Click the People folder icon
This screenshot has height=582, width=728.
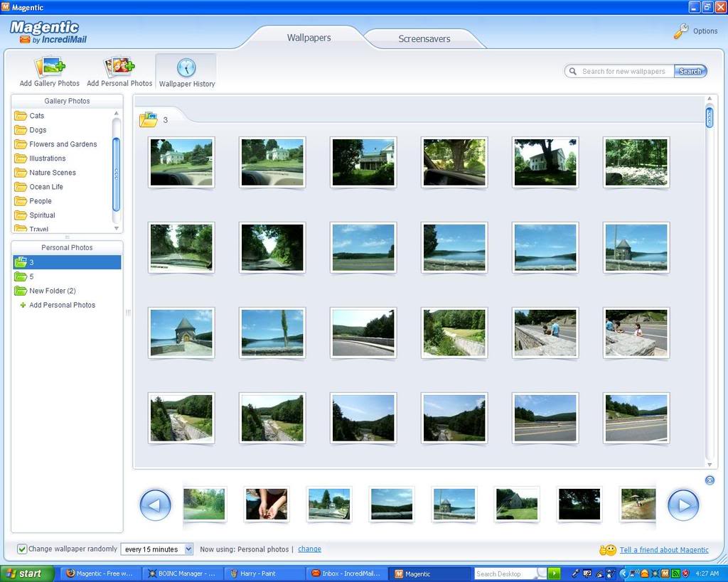click(21, 201)
